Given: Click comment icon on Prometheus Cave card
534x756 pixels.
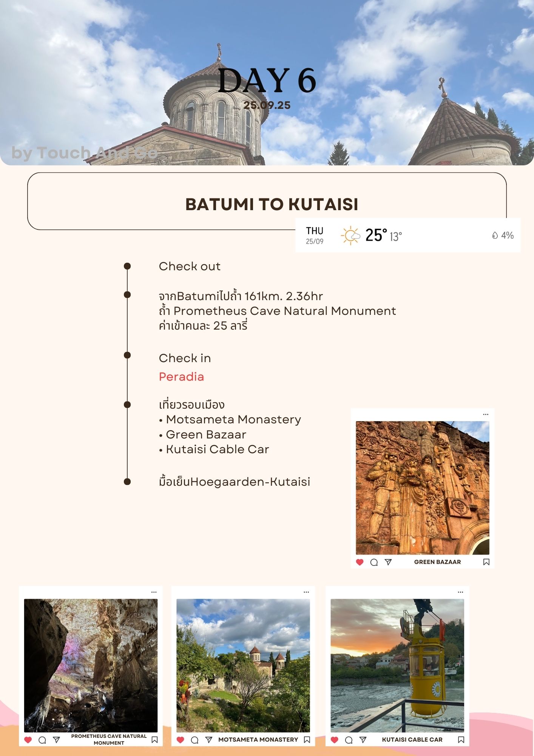Looking at the screenshot, I should (42, 740).
